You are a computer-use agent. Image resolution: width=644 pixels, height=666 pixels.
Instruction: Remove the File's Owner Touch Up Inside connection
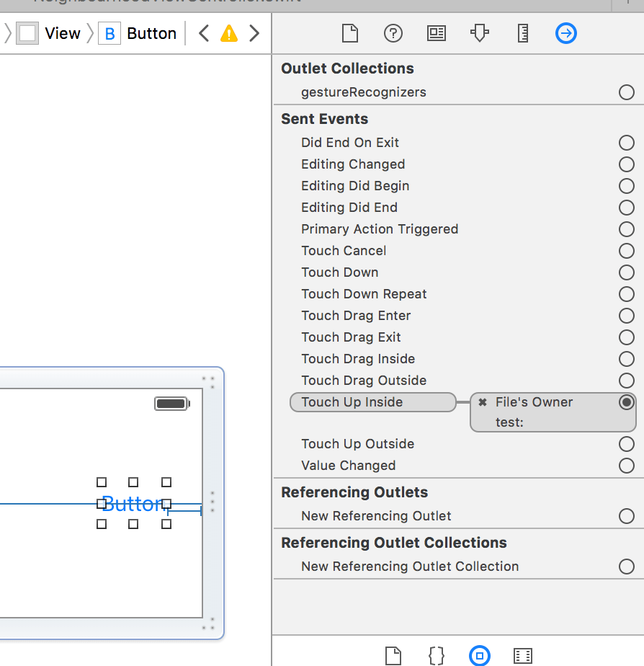pos(481,402)
